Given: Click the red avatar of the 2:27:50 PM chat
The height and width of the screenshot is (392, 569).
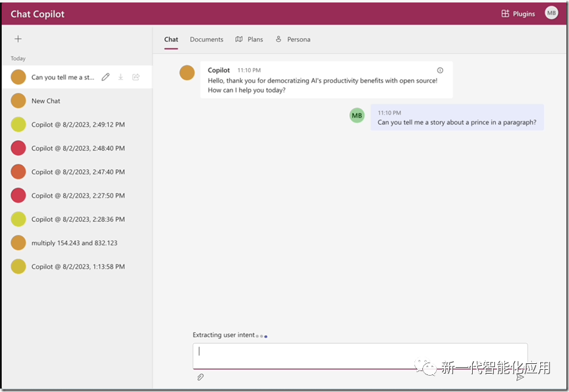Looking at the screenshot, I should [18, 196].
